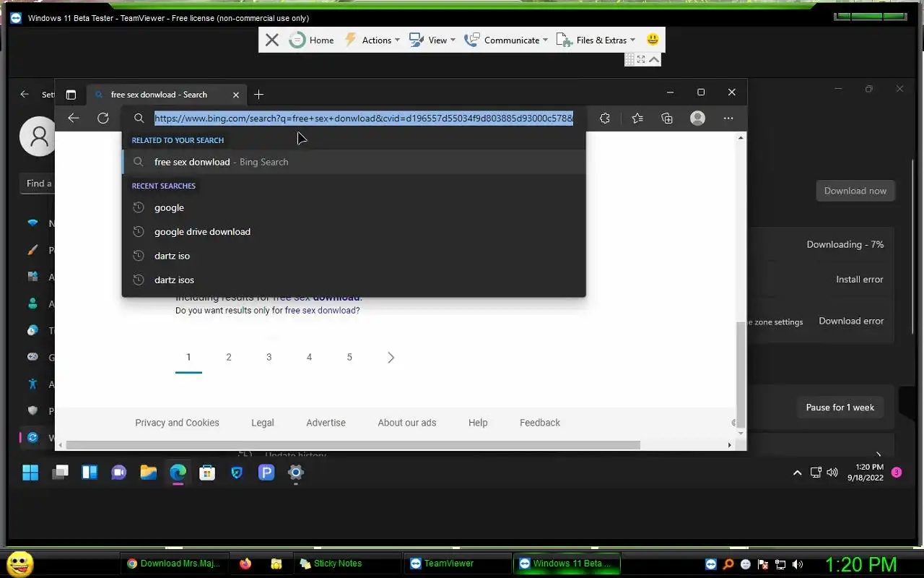Show hidden tray icons on remote taskbar
The width and height of the screenshot is (924, 578).
(797, 473)
